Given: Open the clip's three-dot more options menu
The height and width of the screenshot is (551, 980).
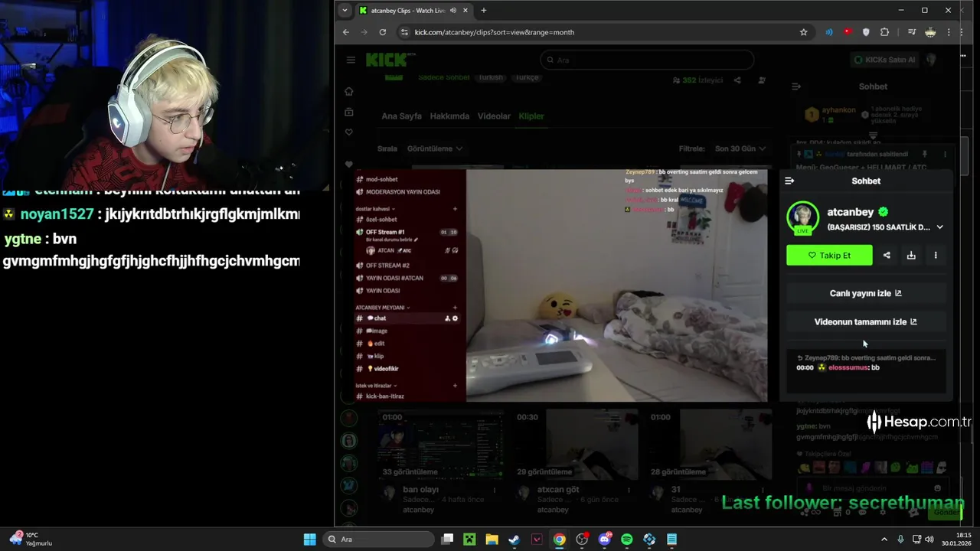Looking at the screenshot, I should pos(936,255).
